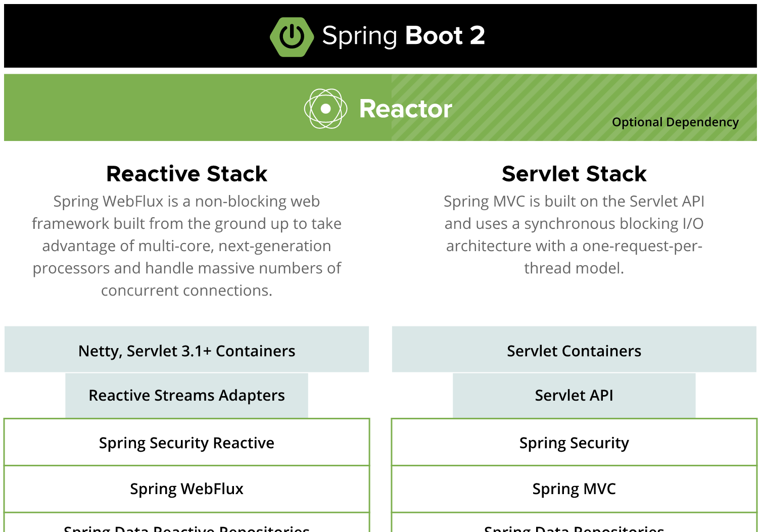Select the Spring MVC cell

[574, 489]
